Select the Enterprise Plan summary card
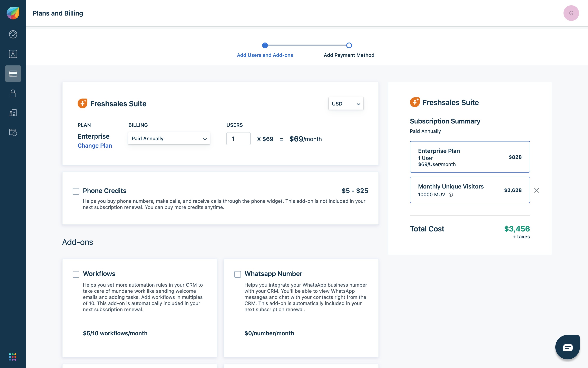588x368 pixels. 470,157
